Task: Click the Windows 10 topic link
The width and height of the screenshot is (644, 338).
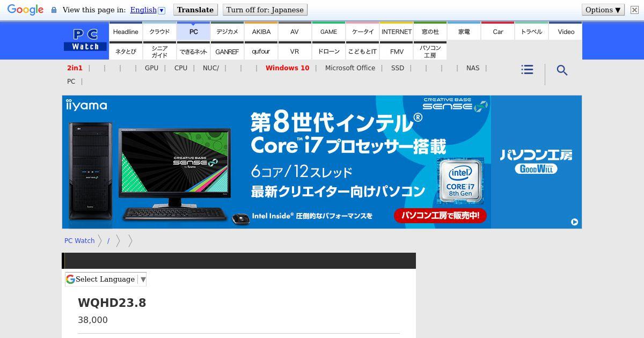Action: (x=287, y=68)
